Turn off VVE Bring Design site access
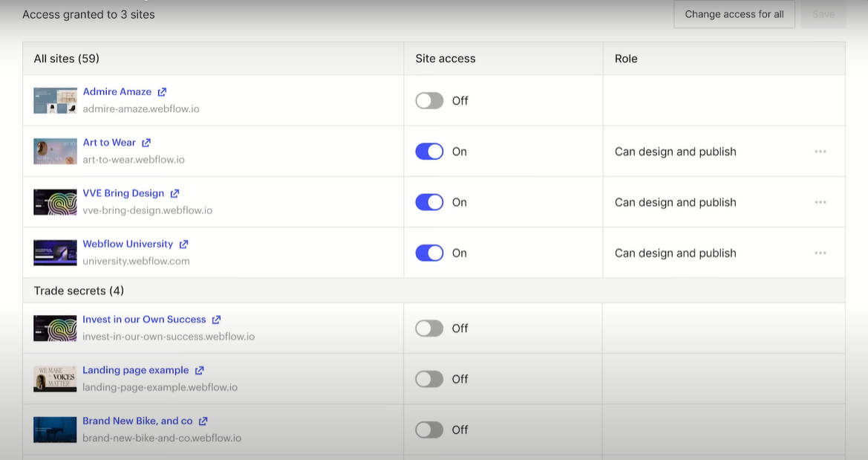This screenshot has width=868, height=460. [430, 202]
